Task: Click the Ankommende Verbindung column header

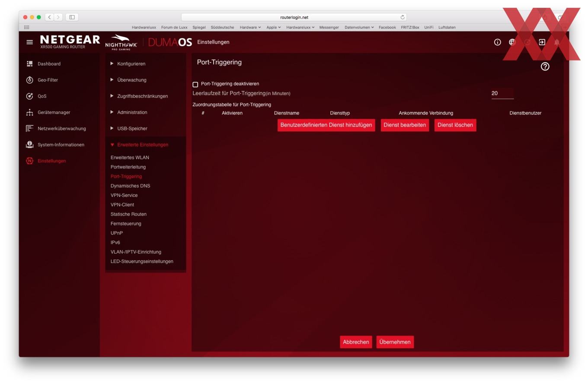Action: pos(426,113)
